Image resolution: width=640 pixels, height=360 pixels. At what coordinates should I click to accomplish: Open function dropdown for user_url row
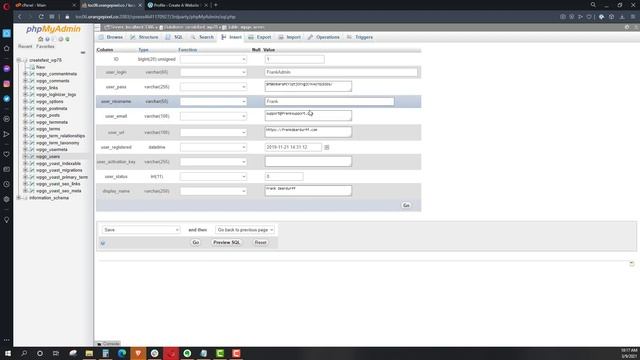[213, 132]
